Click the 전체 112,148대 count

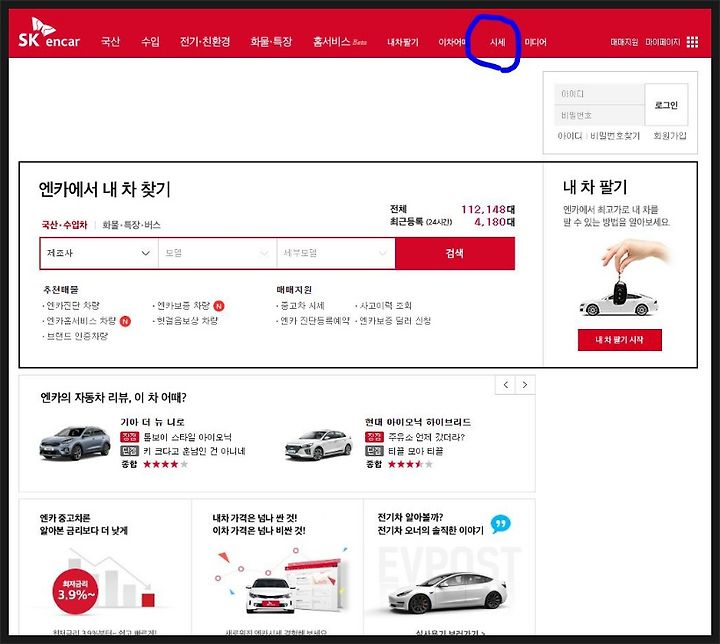452,209
